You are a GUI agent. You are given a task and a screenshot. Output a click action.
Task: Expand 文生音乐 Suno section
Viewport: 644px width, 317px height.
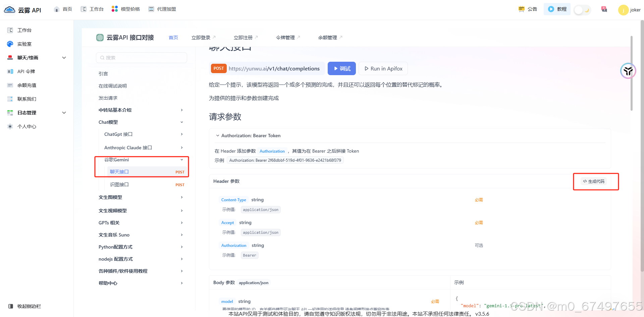click(142, 235)
